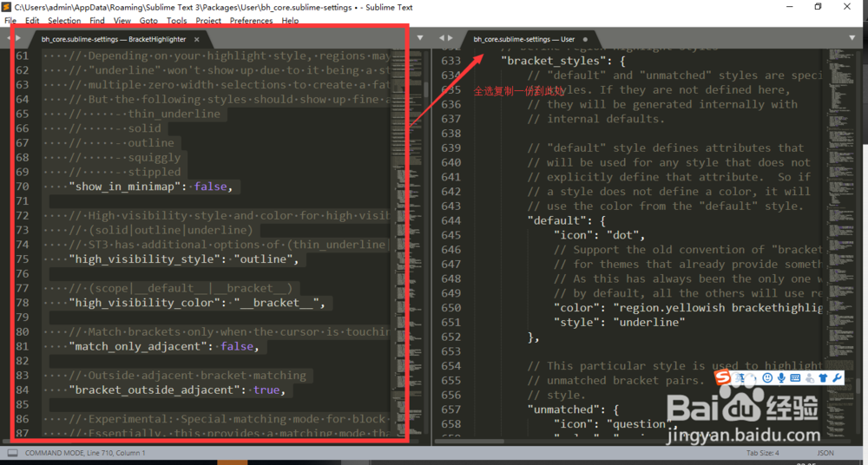This screenshot has width=868, height=465.
Task: Click the "outline" value on line 75
Action: point(264,259)
